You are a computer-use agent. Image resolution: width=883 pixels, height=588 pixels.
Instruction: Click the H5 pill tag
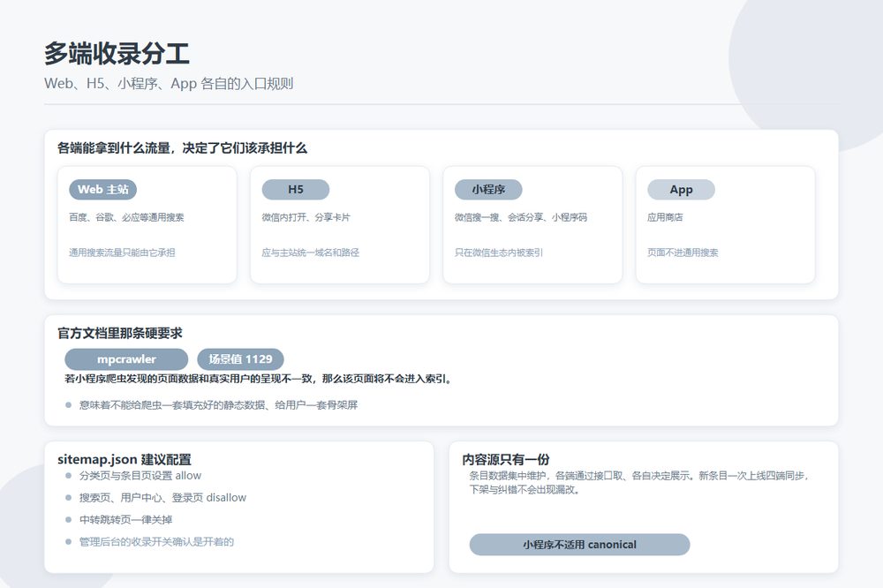coord(296,190)
